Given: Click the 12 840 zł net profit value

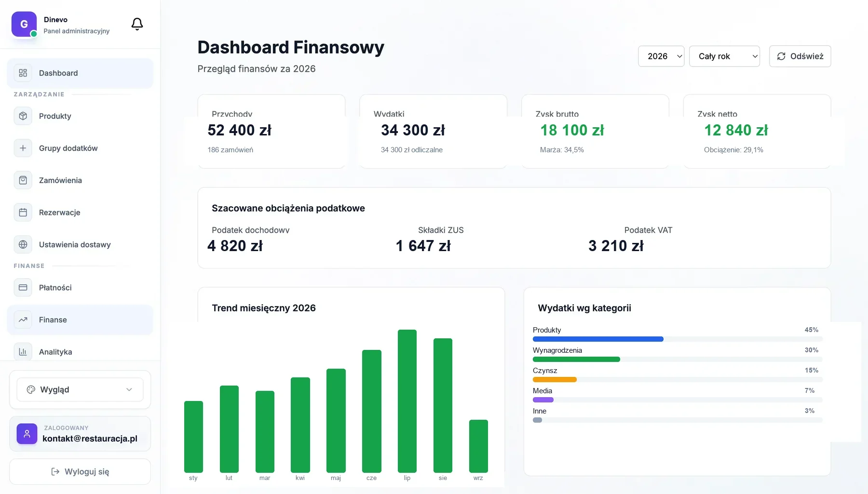Looking at the screenshot, I should (736, 130).
